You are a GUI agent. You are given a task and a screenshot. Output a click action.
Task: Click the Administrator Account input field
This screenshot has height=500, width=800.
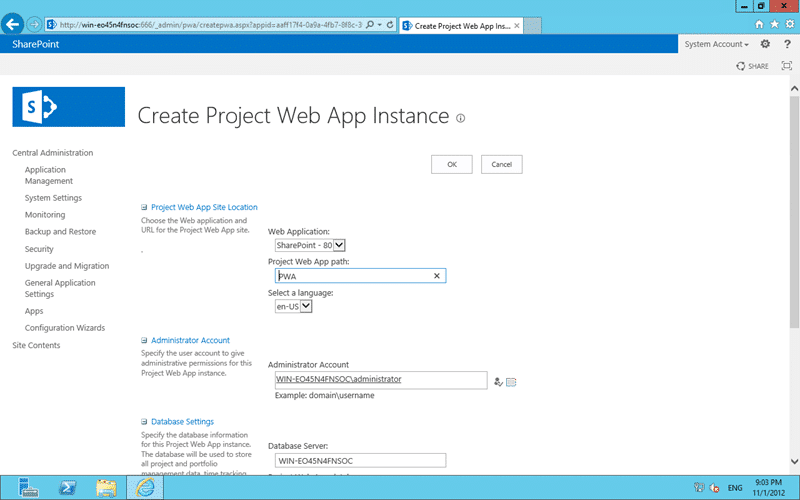point(381,380)
